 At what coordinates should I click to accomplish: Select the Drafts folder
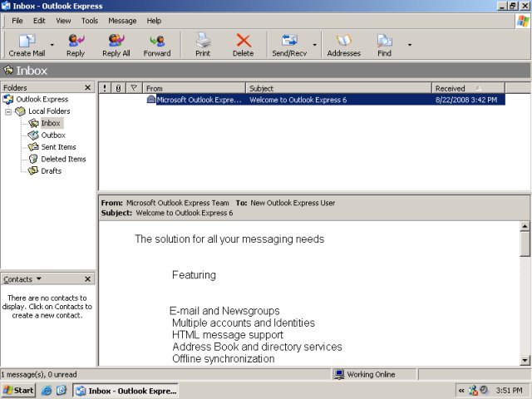click(51, 170)
